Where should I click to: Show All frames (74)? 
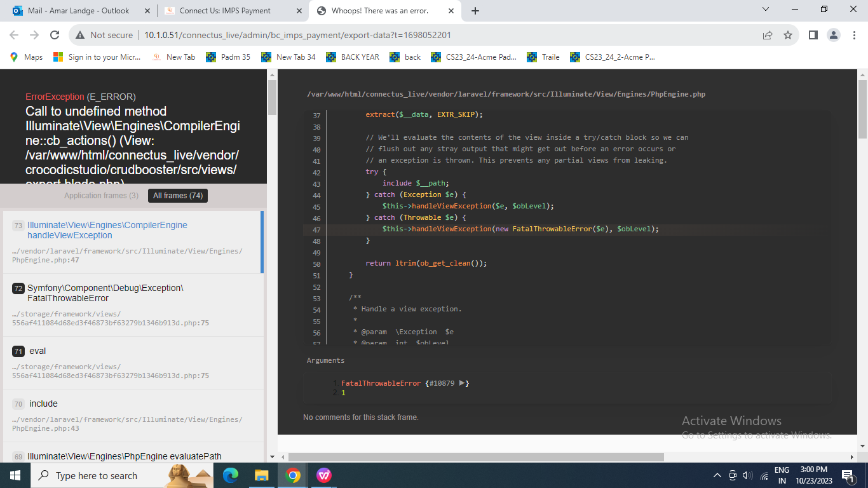pos(178,196)
